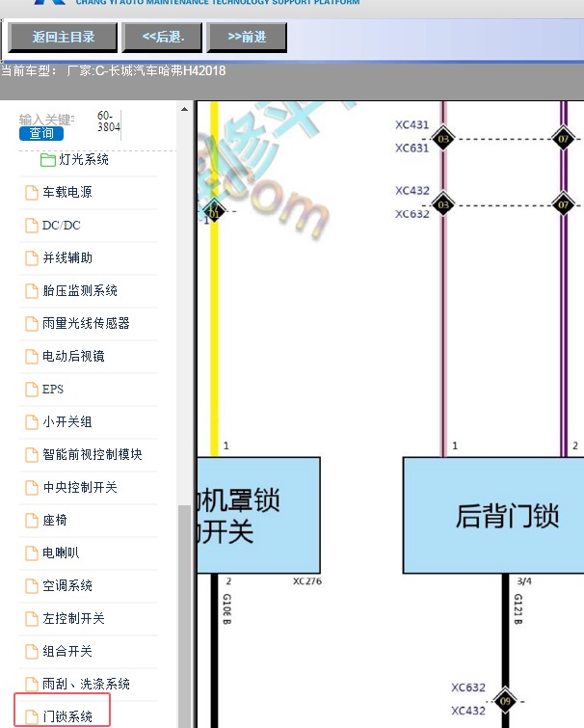Click the 机罩锁开关 component block
The height and width of the screenshot is (728, 584).
pyautogui.click(x=258, y=515)
